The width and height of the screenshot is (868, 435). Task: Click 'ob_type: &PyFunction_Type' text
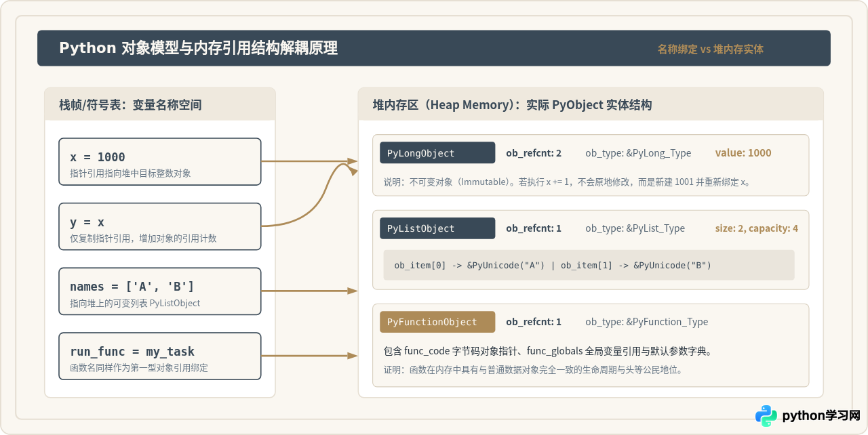coord(647,322)
